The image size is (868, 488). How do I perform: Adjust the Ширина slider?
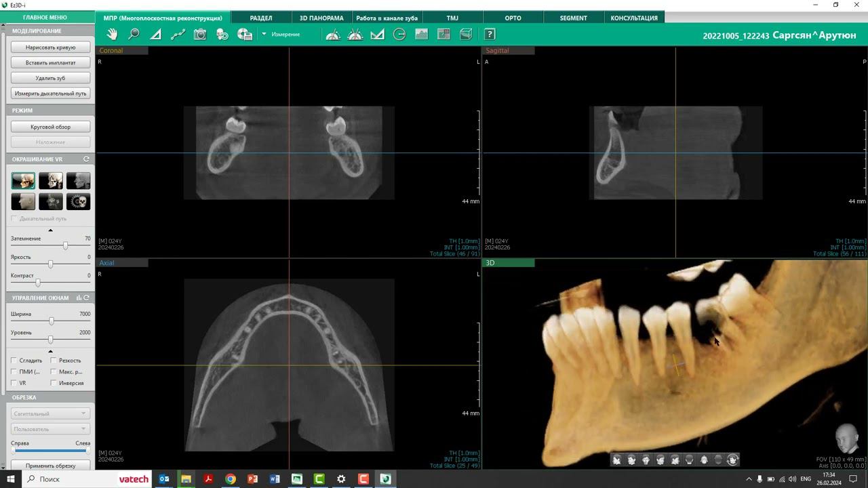pos(50,321)
